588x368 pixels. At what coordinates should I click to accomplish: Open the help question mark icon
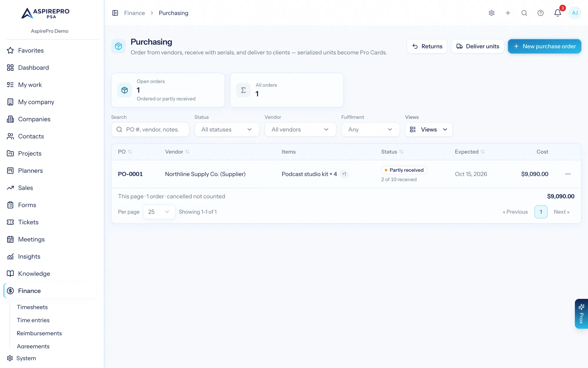click(540, 13)
